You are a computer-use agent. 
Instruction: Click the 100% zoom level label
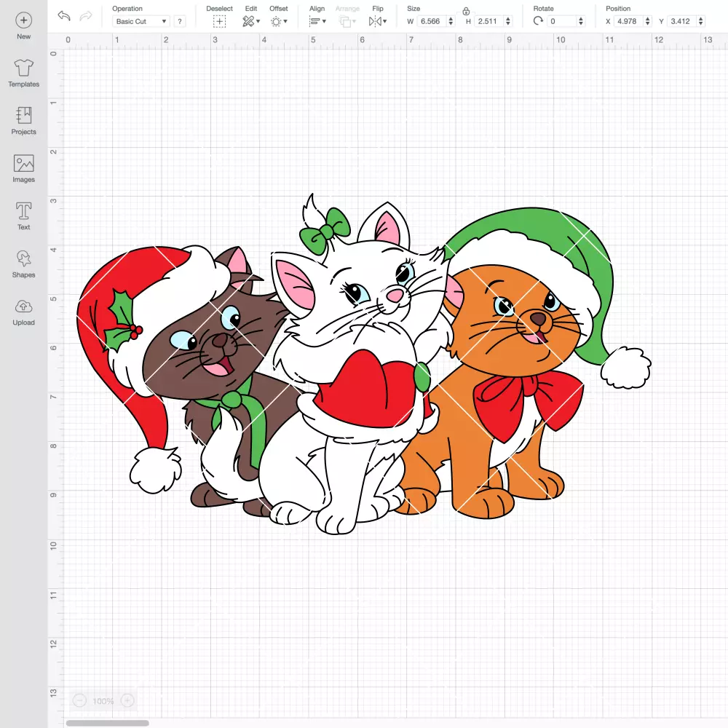103,701
